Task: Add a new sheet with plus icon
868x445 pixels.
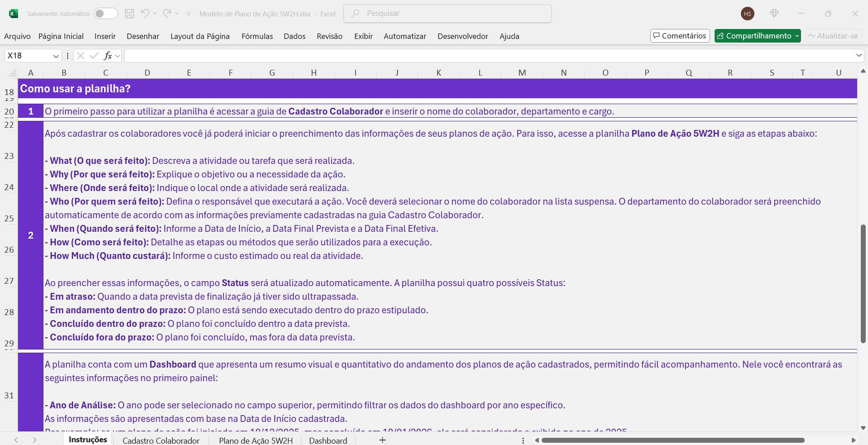Action: click(x=382, y=440)
